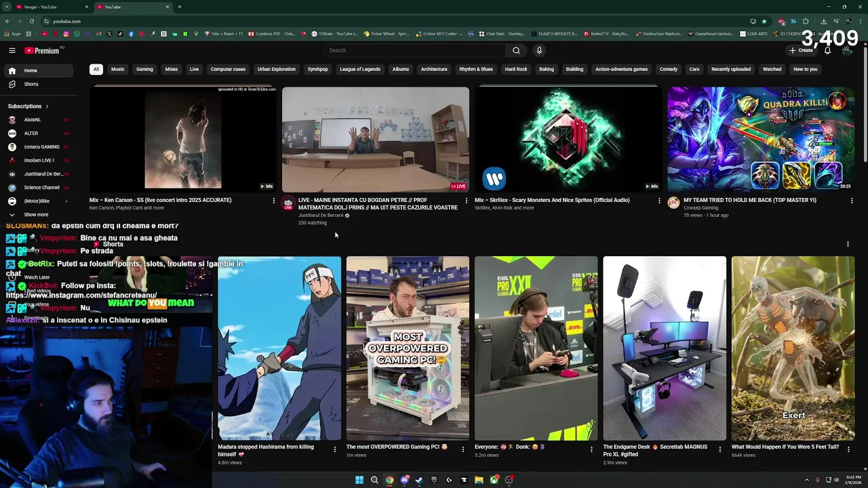
Task: Select the Hard Rock filter chip
Action: coord(516,69)
